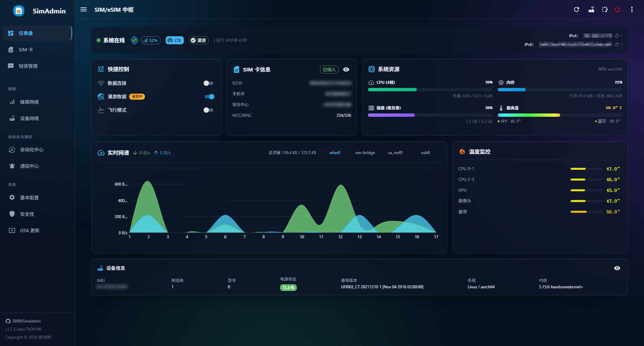Image resolution: width=644 pixels, height=346 pixels.
Task: Click the 最高温 thermometer icon
Action: [501, 108]
